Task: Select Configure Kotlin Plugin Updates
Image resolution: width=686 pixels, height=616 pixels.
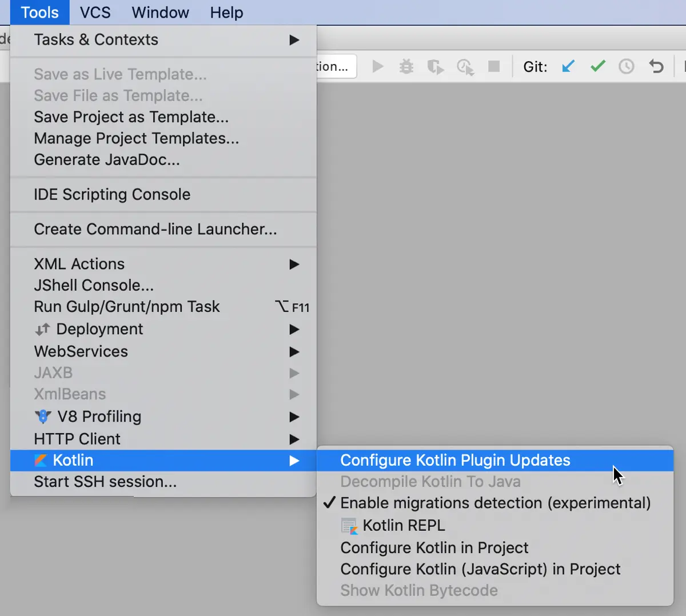Action: click(495, 461)
